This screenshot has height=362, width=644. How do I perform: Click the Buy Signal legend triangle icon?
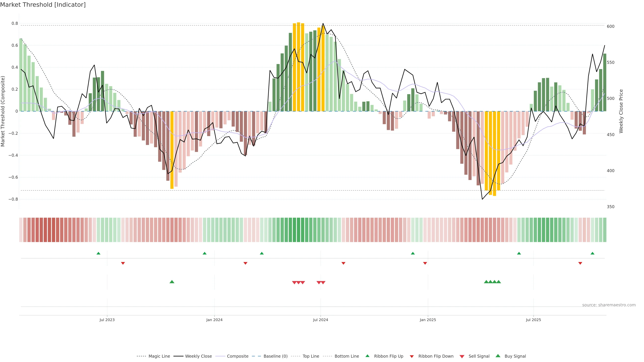pyautogui.click(x=498, y=356)
